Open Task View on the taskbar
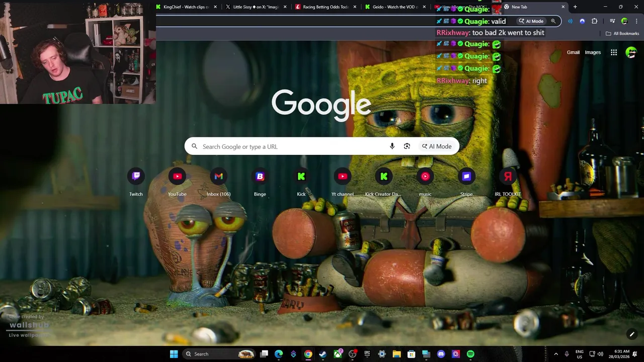This screenshot has height=362, width=644. [264, 354]
